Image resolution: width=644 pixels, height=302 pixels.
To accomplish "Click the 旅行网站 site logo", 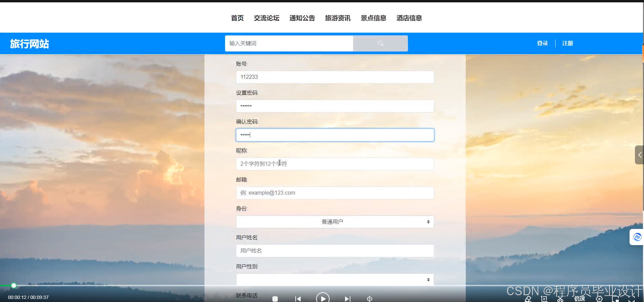I will tap(30, 44).
